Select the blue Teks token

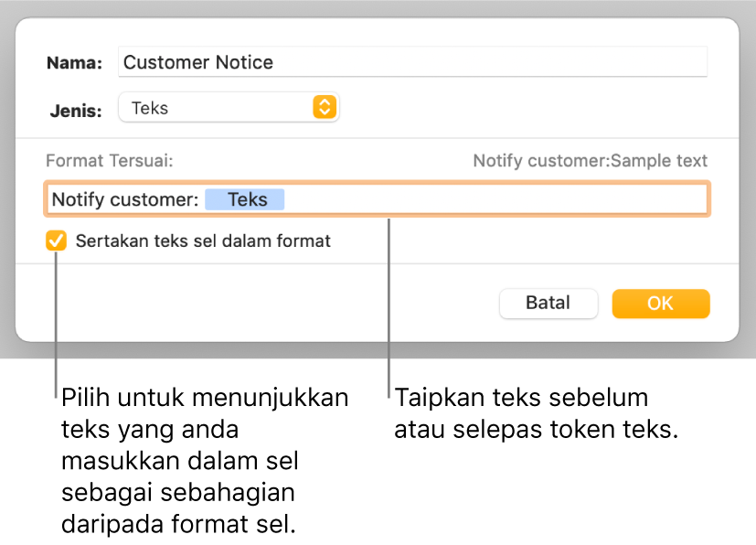(x=245, y=199)
